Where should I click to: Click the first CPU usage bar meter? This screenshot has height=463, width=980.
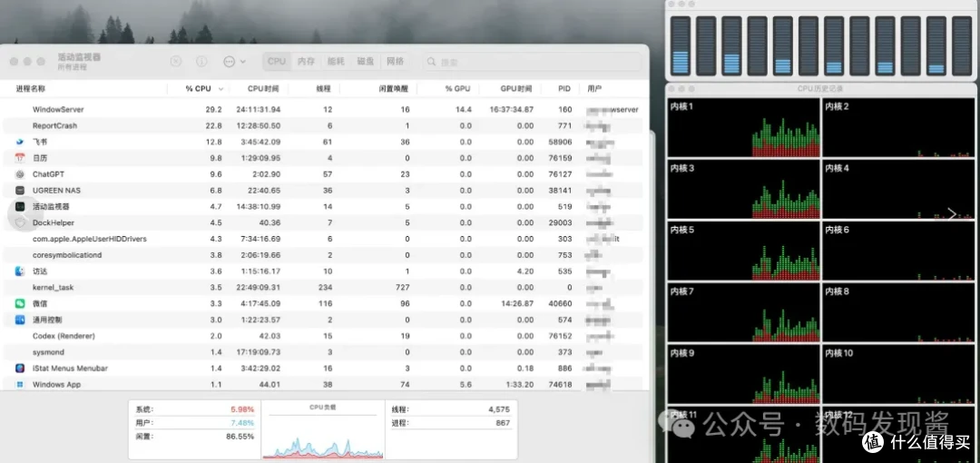tap(680, 45)
